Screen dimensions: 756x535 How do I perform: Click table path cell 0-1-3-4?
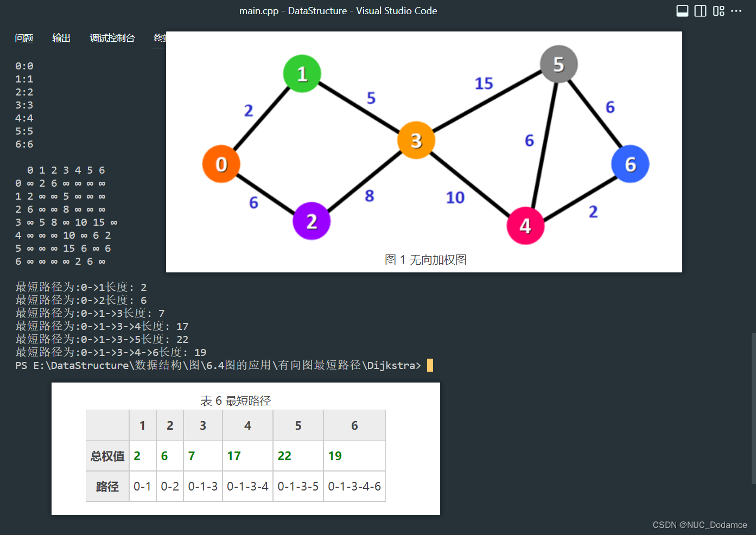(247, 486)
